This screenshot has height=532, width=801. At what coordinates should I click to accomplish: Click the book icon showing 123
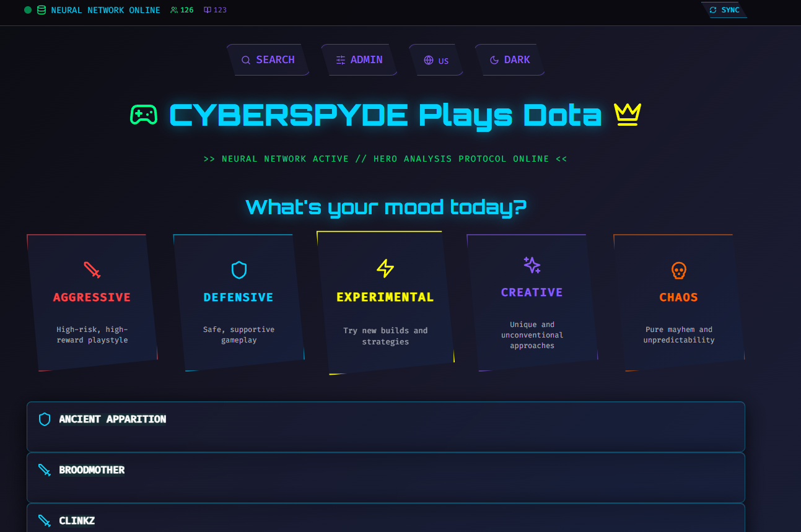[x=208, y=10]
